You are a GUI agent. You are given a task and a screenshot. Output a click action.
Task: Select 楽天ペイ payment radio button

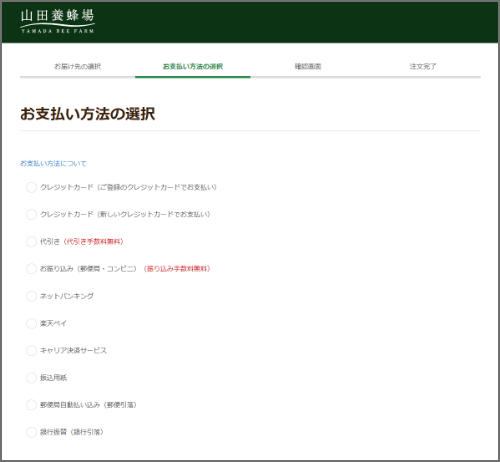click(x=31, y=323)
